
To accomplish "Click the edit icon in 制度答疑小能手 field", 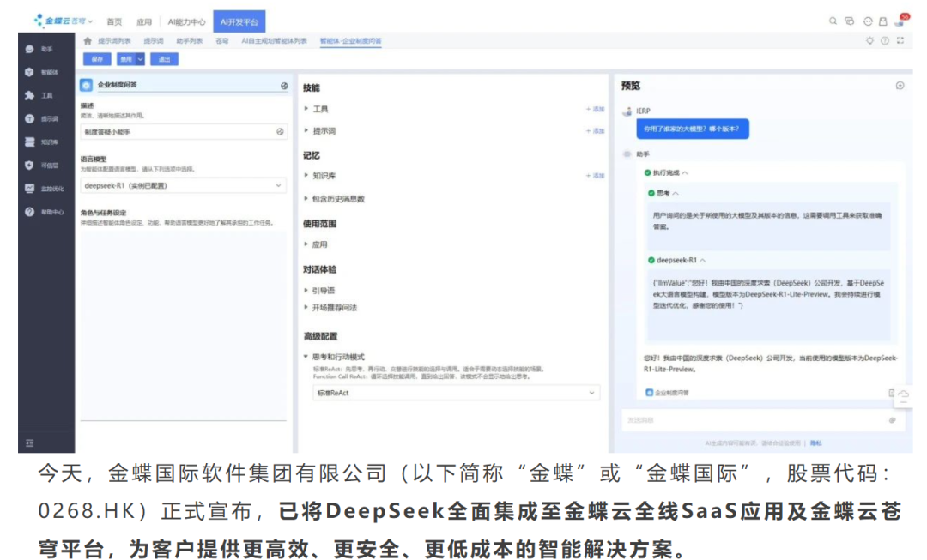I will tap(280, 132).
